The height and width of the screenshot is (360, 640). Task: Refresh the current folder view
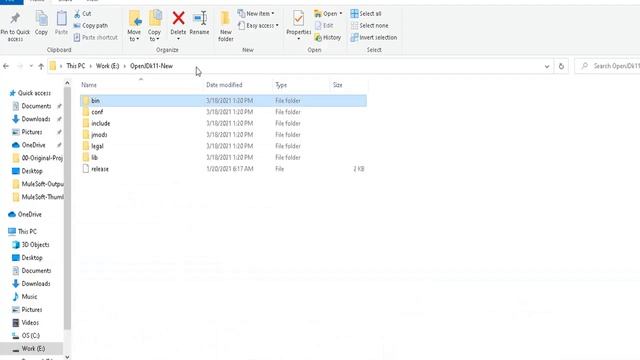561,66
